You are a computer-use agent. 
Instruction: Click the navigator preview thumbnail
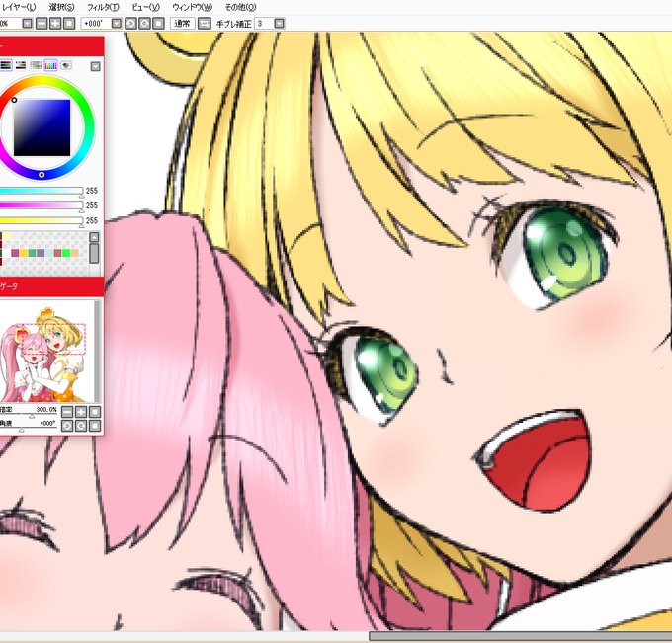point(46,352)
